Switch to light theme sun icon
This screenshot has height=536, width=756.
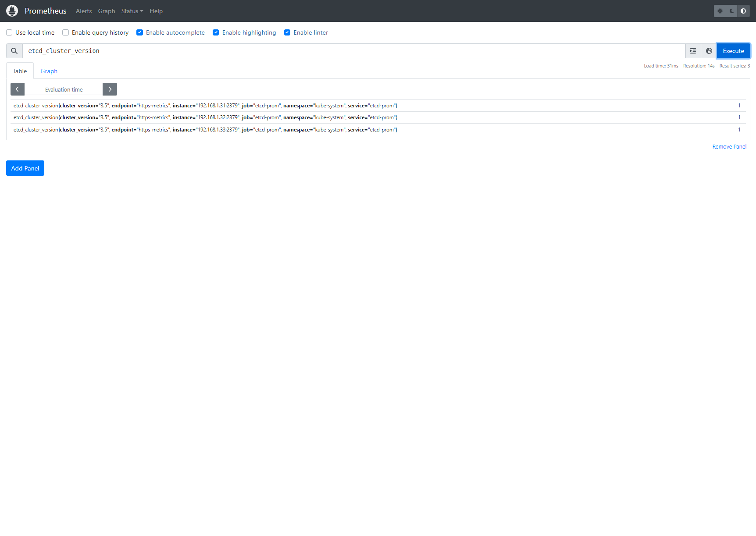pos(720,11)
